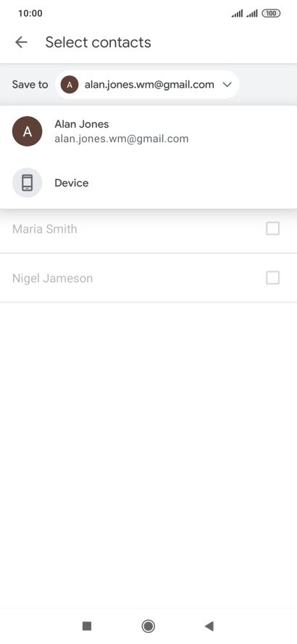Screen dimensions: 297x644
Task: Tap the Android recent apps square button
Action: (86, 626)
